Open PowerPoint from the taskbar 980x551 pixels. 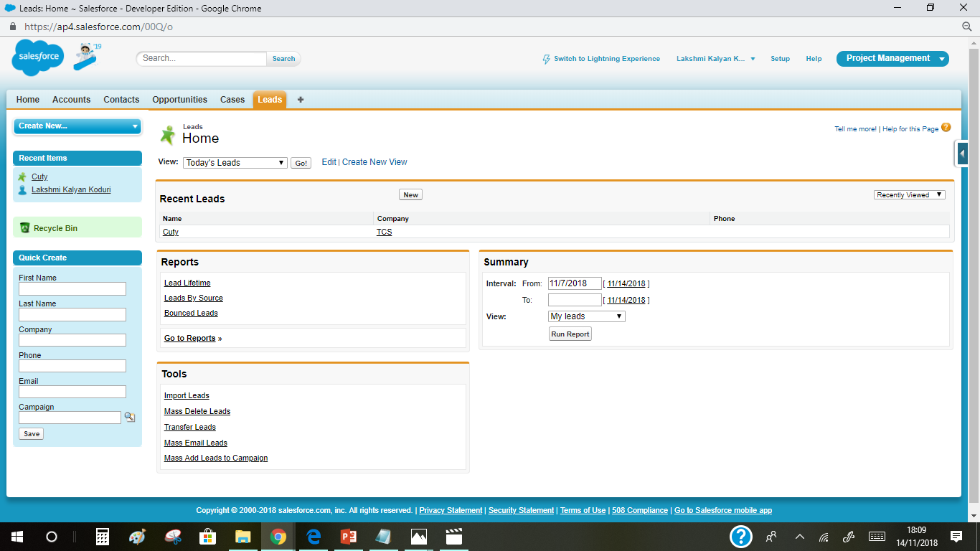tap(349, 537)
